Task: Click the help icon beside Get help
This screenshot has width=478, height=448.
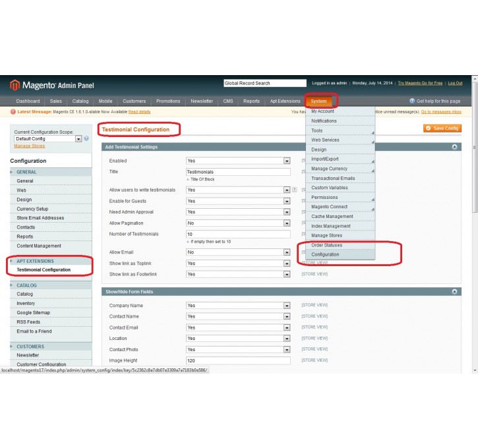Action: pos(412,101)
